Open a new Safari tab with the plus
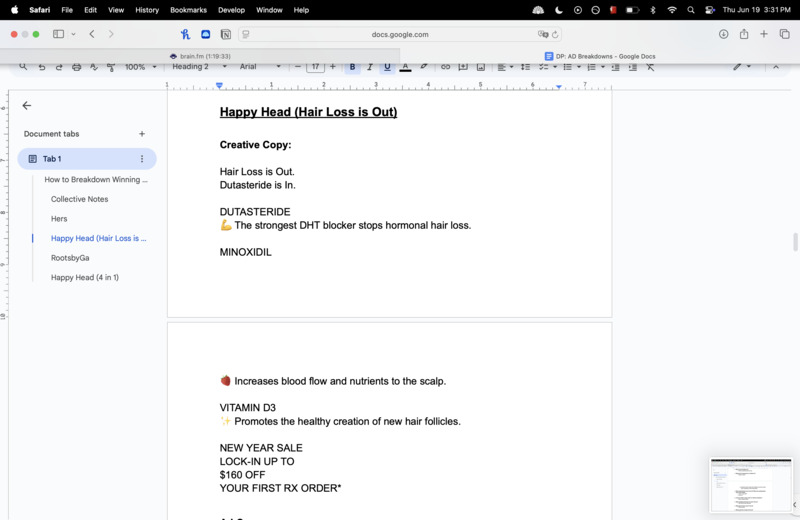Image resolution: width=800 pixels, height=520 pixels. point(764,34)
